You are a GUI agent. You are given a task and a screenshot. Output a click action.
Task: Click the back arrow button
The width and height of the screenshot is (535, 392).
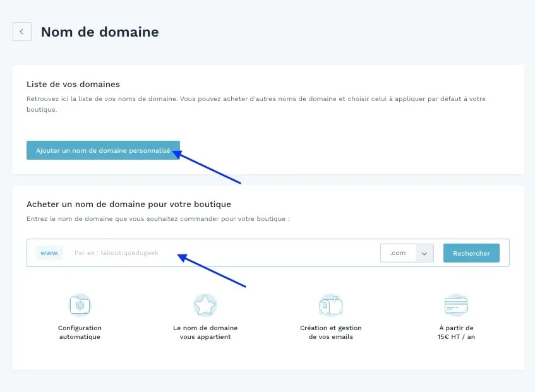pos(22,32)
